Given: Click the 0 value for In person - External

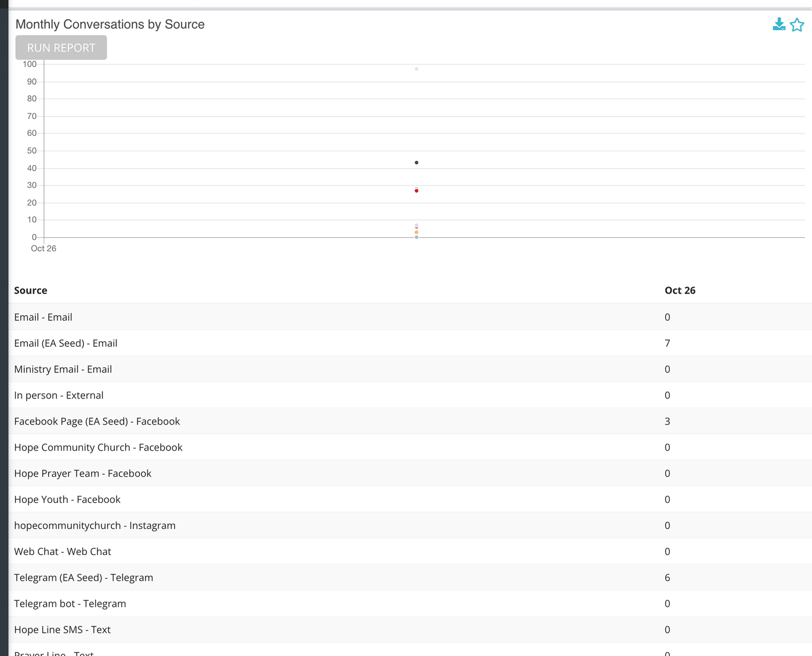Looking at the screenshot, I should pos(668,396).
